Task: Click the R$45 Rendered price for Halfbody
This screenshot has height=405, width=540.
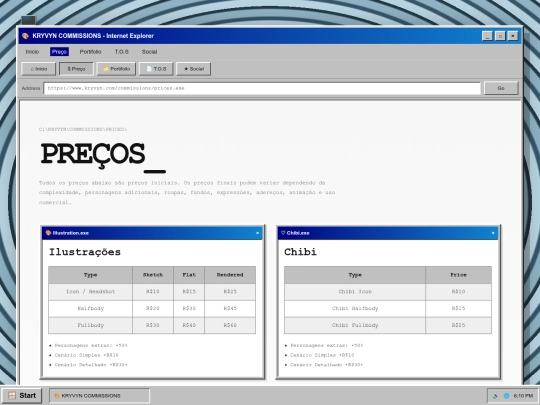Action: [x=230, y=308]
